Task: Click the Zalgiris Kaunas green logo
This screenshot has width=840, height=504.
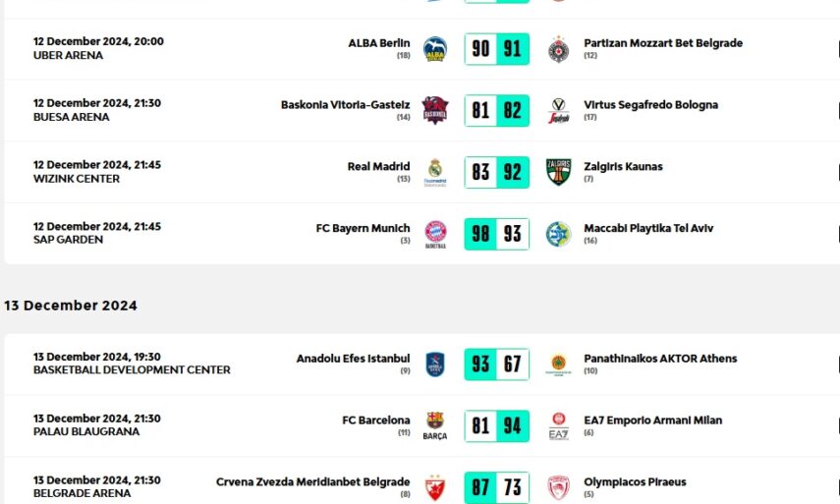Action: pyautogui.click(x=558, y=172)
